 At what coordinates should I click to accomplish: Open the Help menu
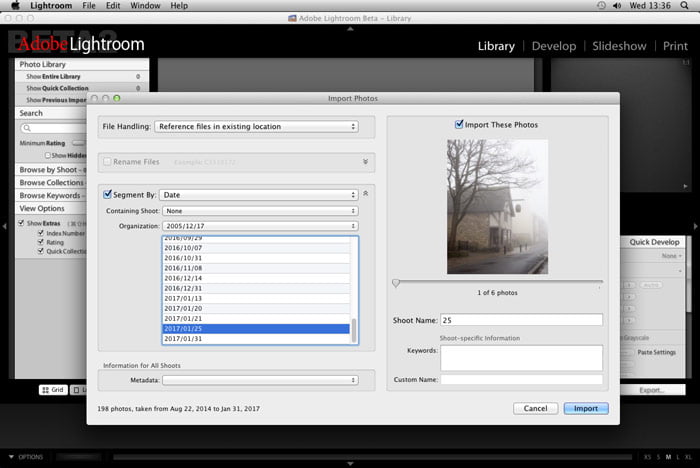[179, 5]
